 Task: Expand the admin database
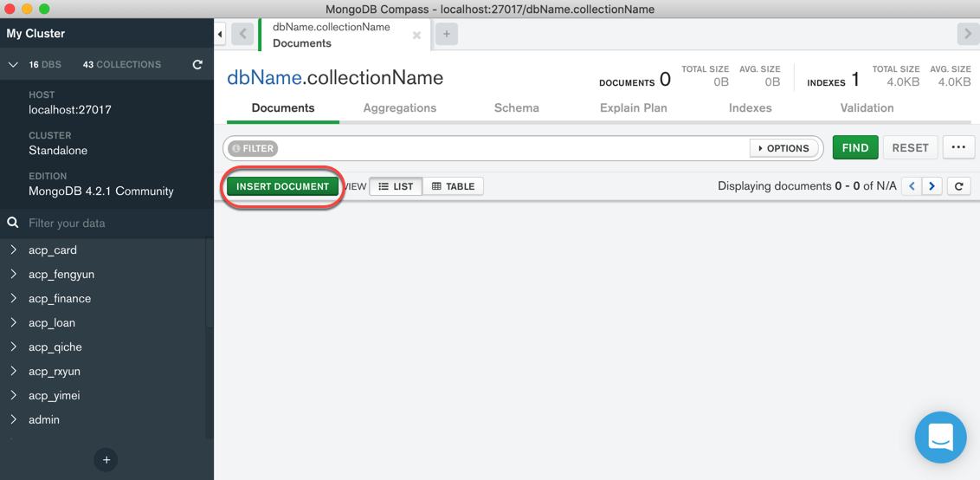[13, 420]
